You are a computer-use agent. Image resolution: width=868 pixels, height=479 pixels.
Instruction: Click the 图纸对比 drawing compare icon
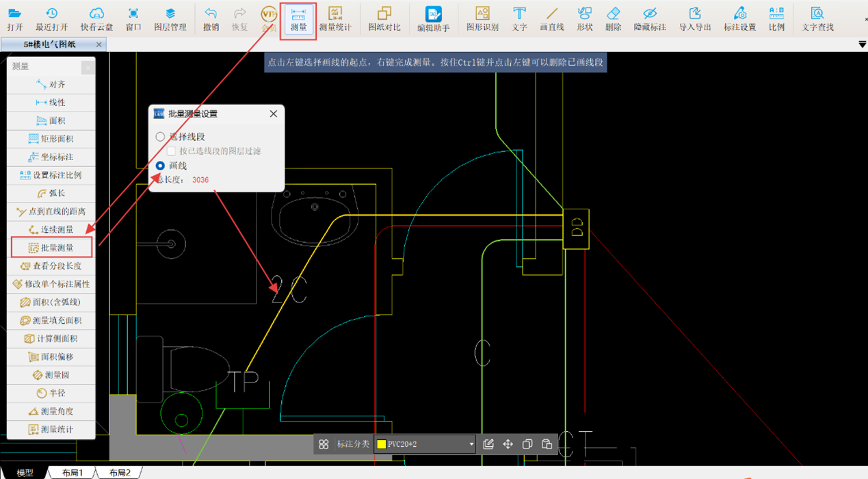tap(384, 18)
